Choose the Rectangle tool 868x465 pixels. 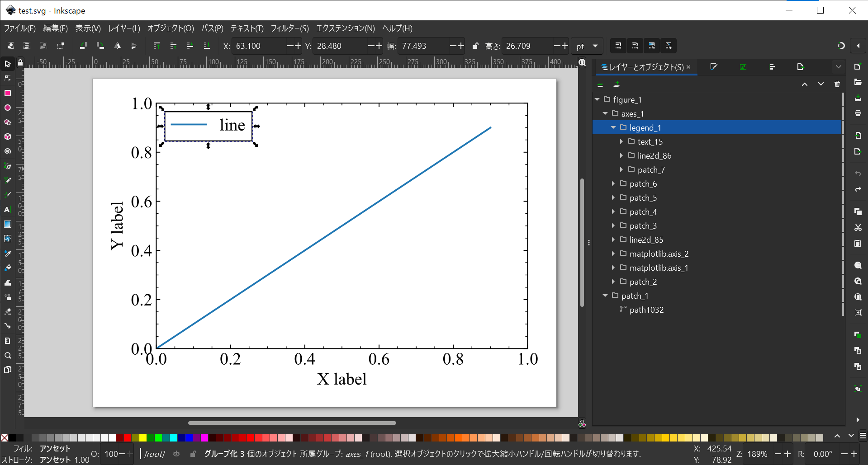(x=8, y=94)
